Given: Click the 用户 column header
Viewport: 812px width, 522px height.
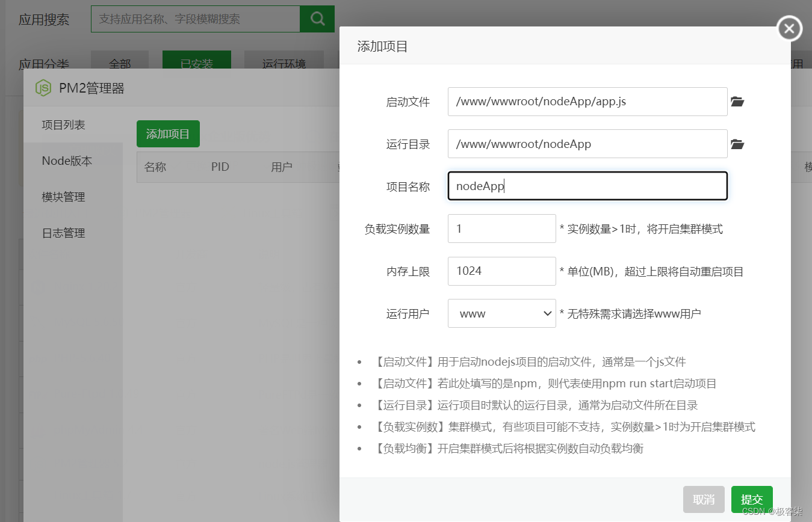Looking at the screenshot, I should pos(282,167).
